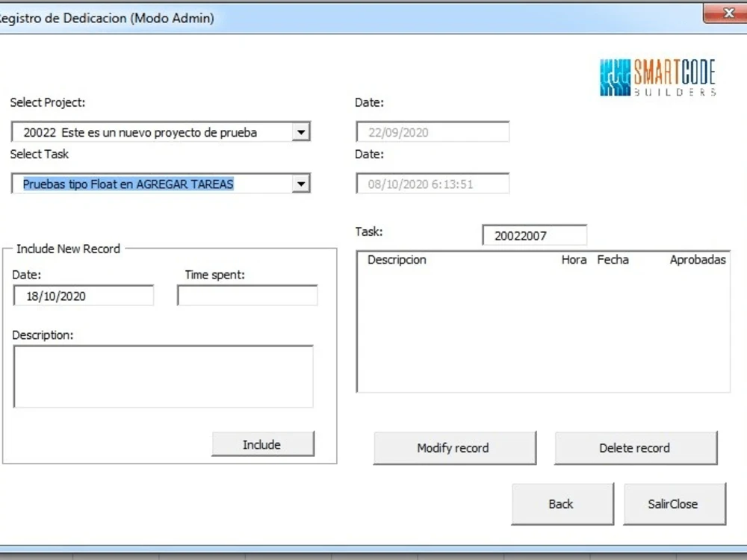Screen dimensions: 747x560
Task: Click the Select Task label
Action: pyautogui.click(x=40, y=155)
